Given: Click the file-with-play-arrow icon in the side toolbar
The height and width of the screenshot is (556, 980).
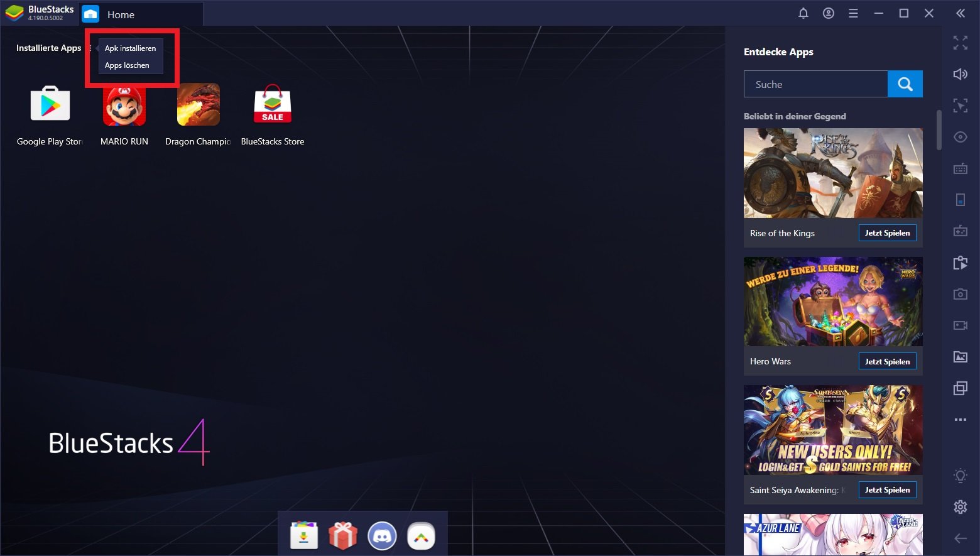Looking at the screenshot, I should click(x=961, y=263).
